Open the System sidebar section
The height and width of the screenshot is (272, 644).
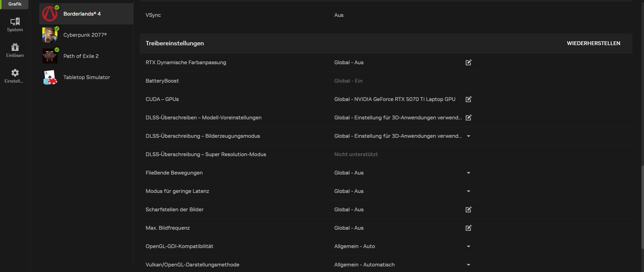coord(15,25)
